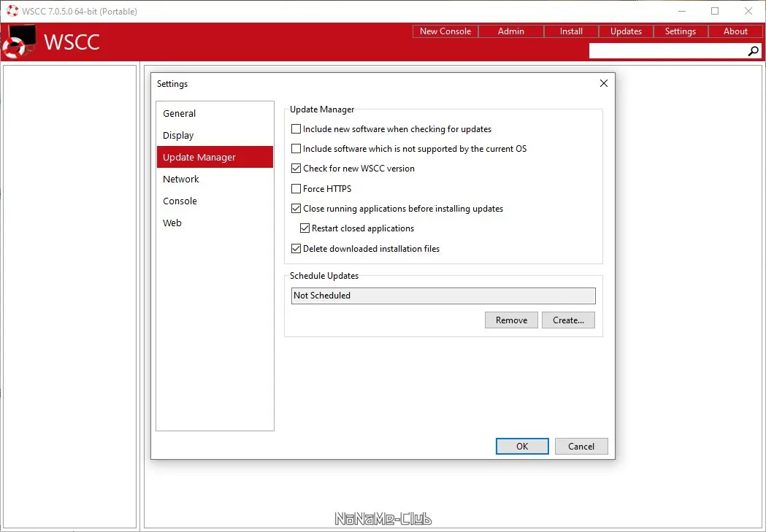This screenshot has height=532, width=766.
Task: Click the Not Scheduled field
Action: tap(443, 296)
